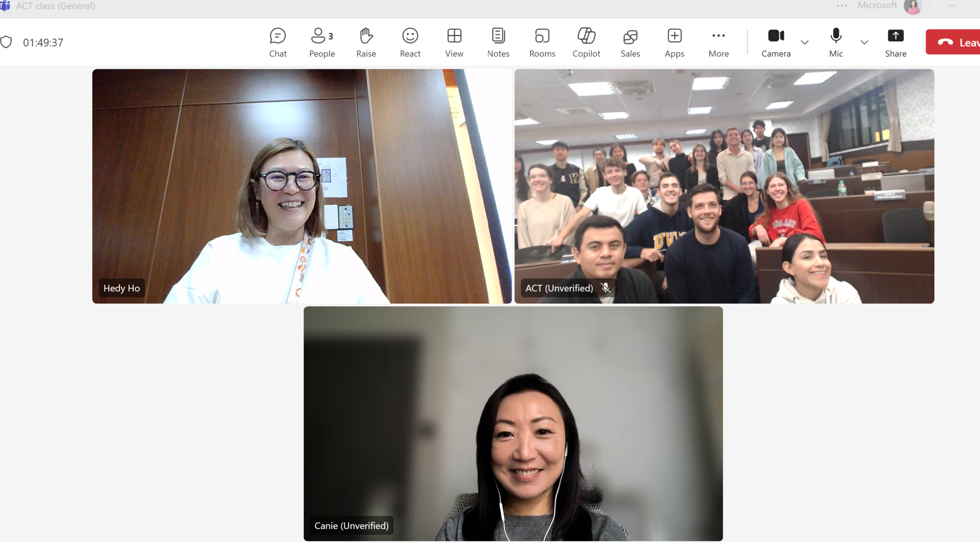The width and height of the screenshot is (980, 542).
Task: Open the profile avatar in title bar
Action: [912, 7]
